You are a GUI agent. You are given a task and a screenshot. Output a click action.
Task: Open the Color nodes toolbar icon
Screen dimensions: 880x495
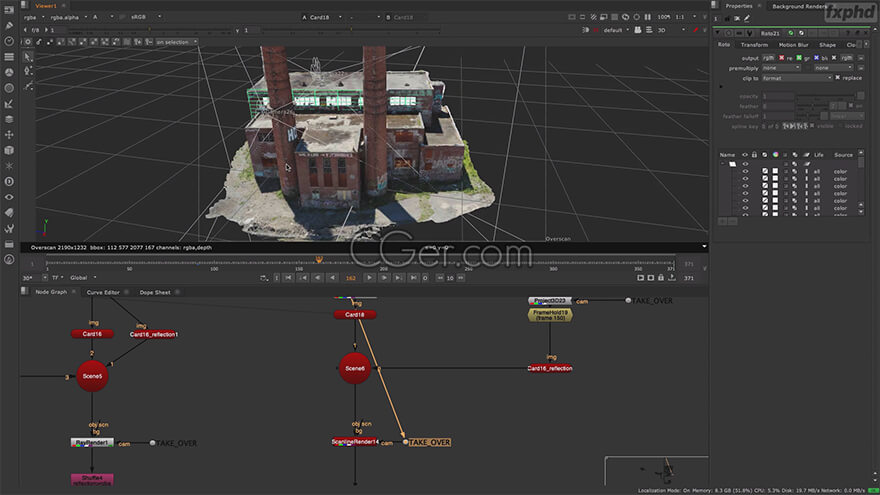click(9, 72)
